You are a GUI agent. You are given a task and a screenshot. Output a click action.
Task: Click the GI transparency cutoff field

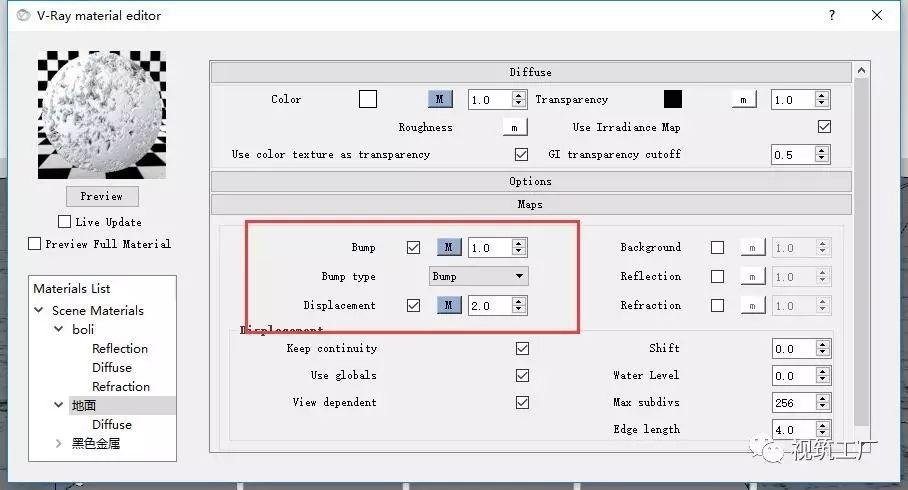pyautogui.click(x=793, y=155)
